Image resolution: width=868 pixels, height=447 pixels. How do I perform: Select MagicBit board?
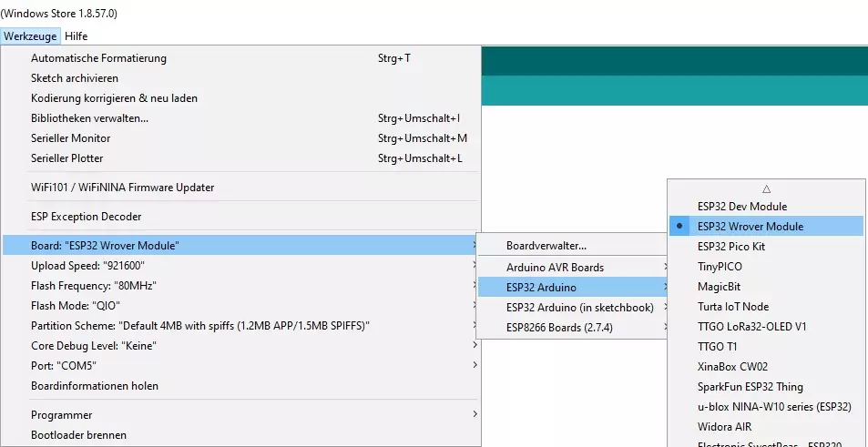[x=766, y=287]
